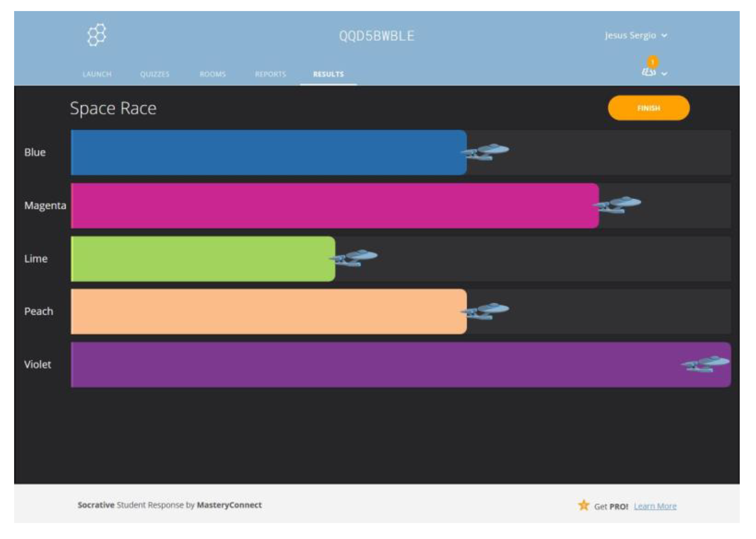Screen dimensions: 756x539
Task: Click the Socrative honeycomb logo icon
Action: [x=96, y=35]
